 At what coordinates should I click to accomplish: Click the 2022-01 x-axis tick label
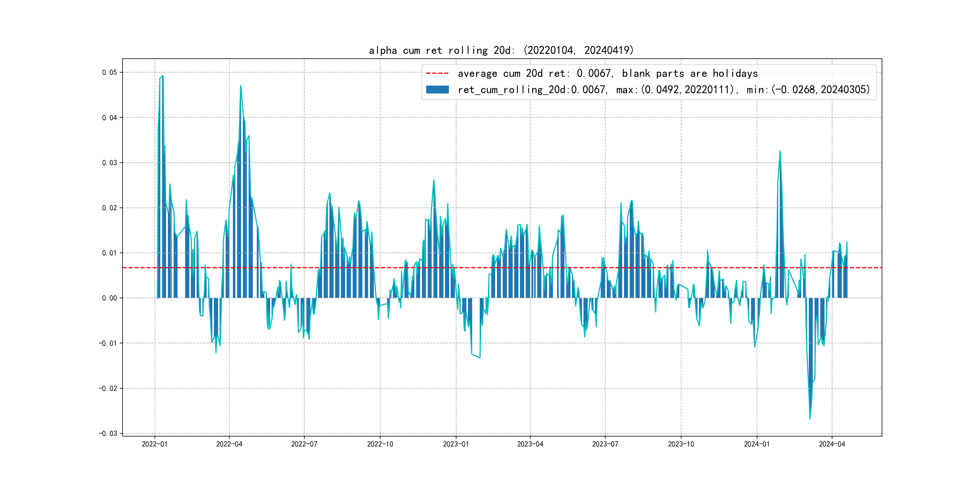click(x=155, y=444)
